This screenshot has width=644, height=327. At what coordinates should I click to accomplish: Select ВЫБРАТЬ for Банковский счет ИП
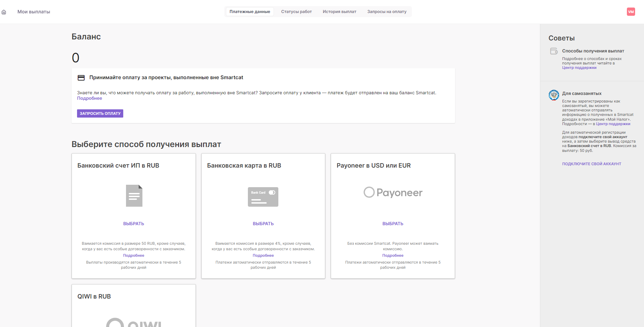[x=134, y=223]
